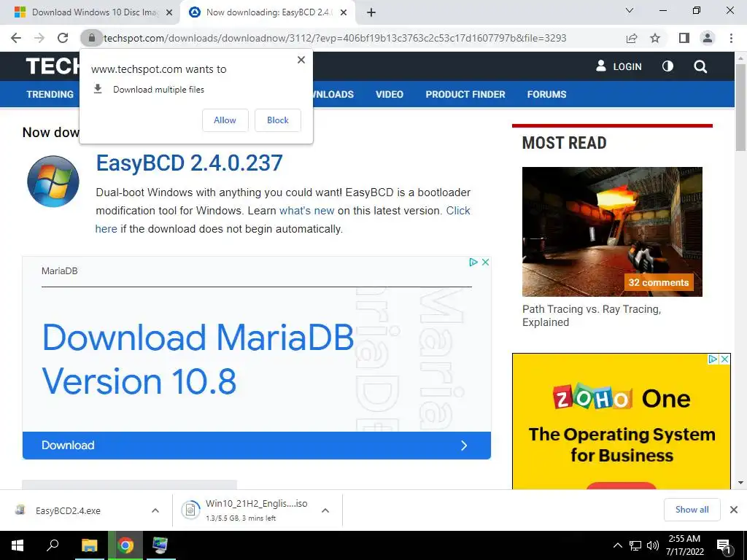Open Windows taskbar search
Screen dimensions: 747x560
[53, 545]
